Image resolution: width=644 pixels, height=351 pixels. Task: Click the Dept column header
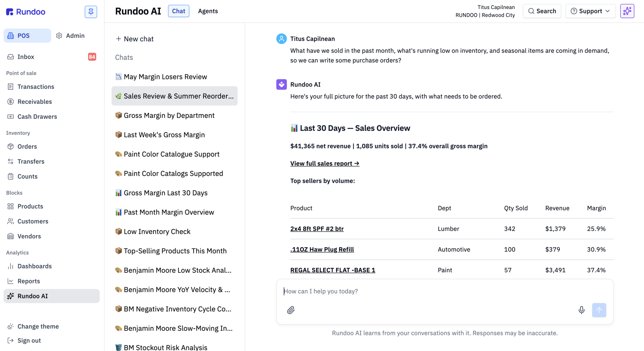[444, 208]
